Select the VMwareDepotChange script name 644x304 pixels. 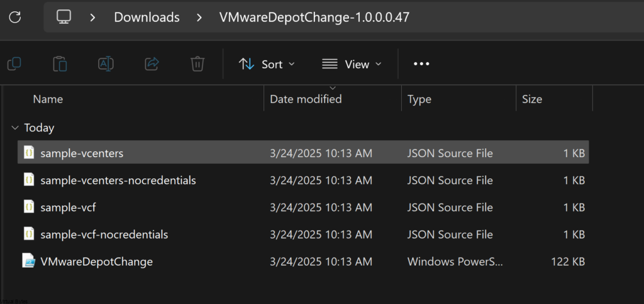(x=96, y=262)
